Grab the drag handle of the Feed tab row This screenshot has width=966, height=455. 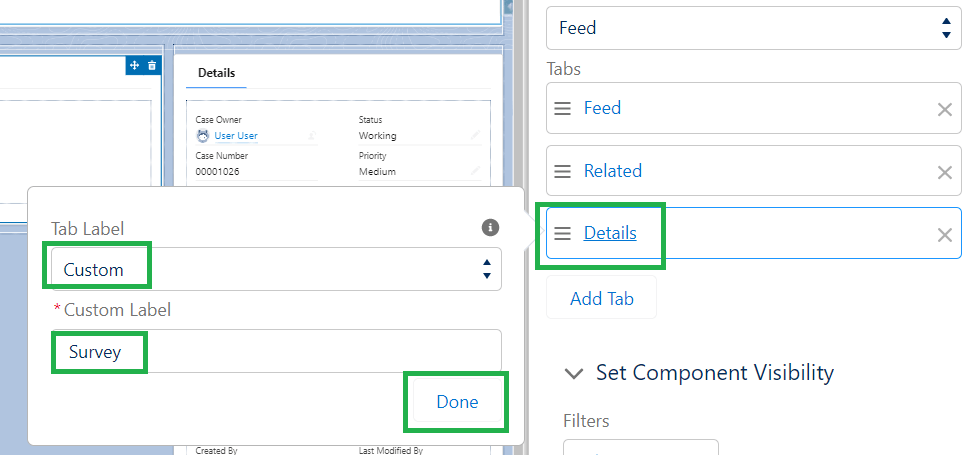coord(563,109)
